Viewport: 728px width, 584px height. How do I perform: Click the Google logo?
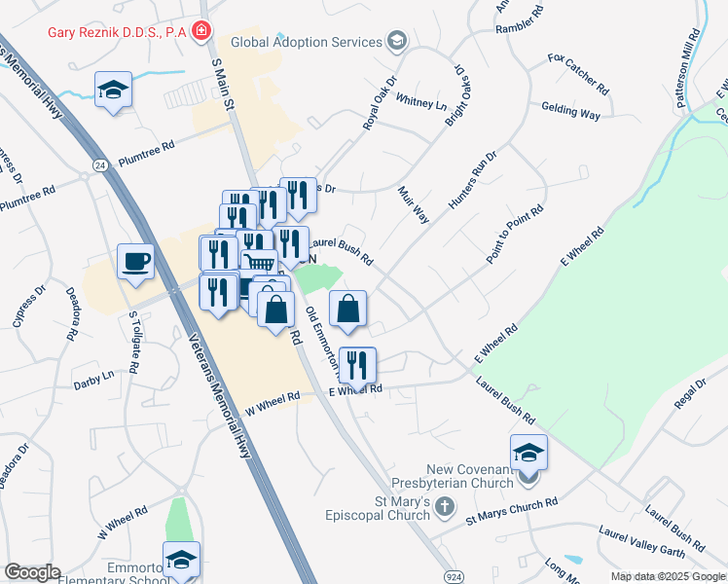coord(32,572)
